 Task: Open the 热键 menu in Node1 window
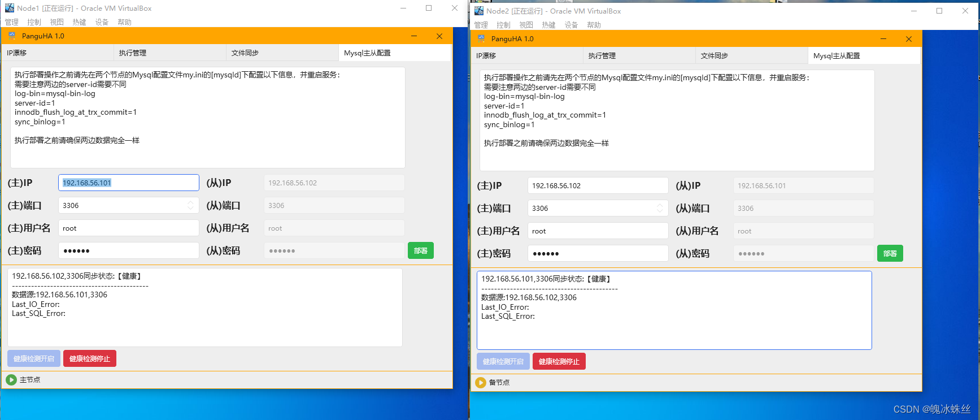(80, 22)
